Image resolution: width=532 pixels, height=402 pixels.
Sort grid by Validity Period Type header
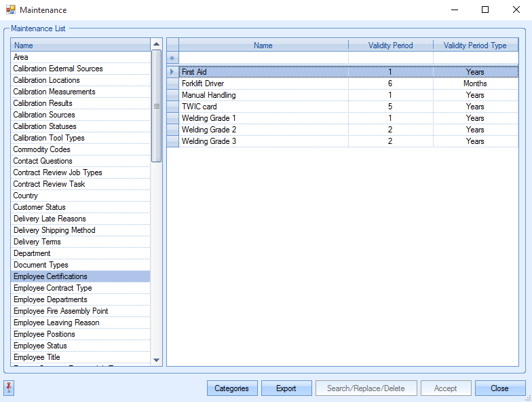pyautogui.click(x=475, y=45)
